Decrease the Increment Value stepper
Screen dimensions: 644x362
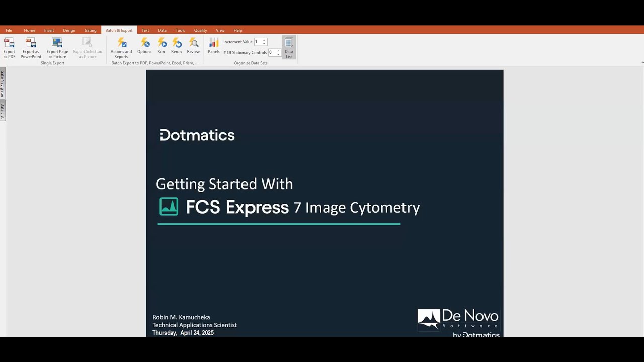coord(264,44)
